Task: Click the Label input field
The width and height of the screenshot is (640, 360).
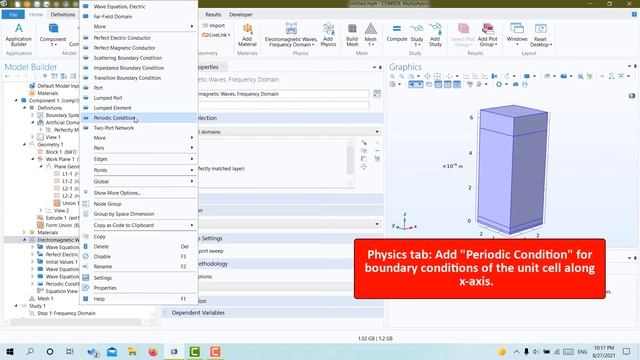Action: pos(284,94)
